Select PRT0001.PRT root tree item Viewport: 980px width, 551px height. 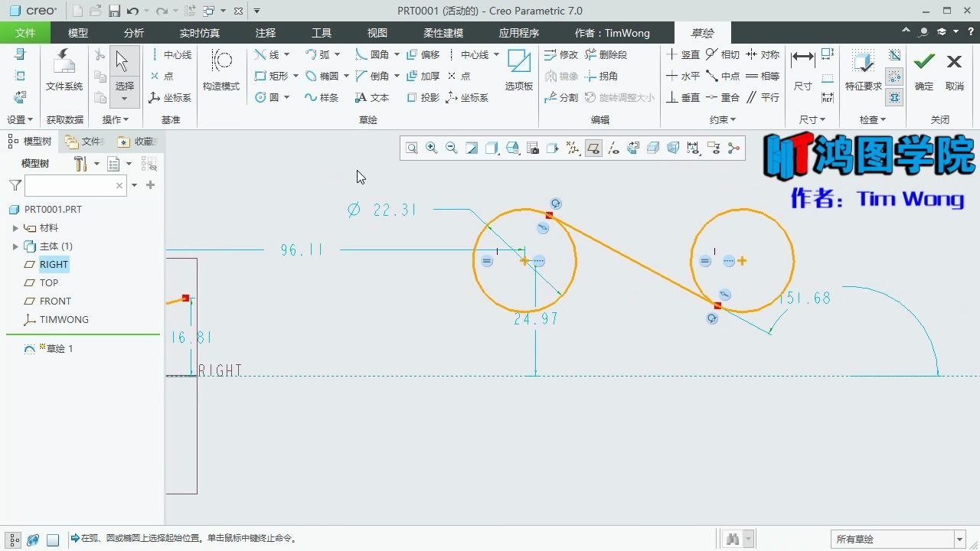[x=53, y=210]
